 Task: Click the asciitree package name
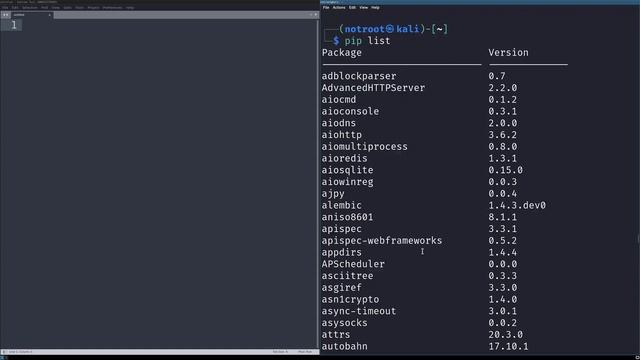point(347,276)
